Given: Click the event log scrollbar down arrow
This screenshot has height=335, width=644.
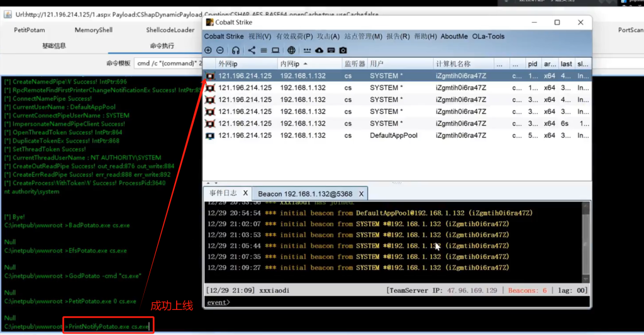Looking at the screenshot, I should pos(586,279).
